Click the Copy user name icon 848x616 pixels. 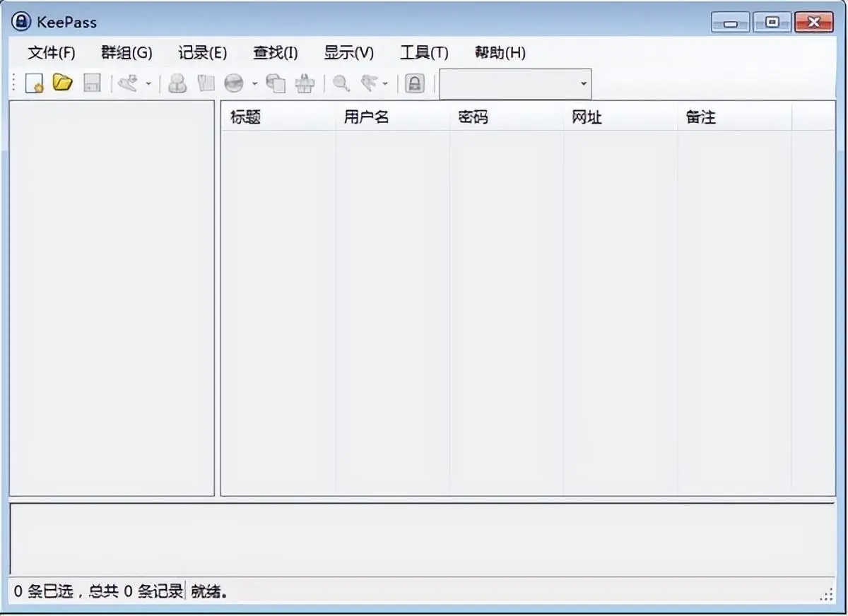177,83
